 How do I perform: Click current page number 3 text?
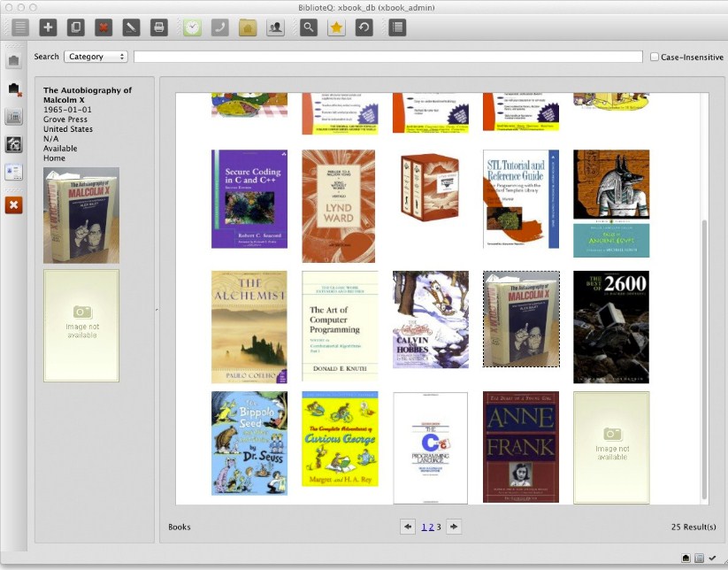tap(439, 527)
